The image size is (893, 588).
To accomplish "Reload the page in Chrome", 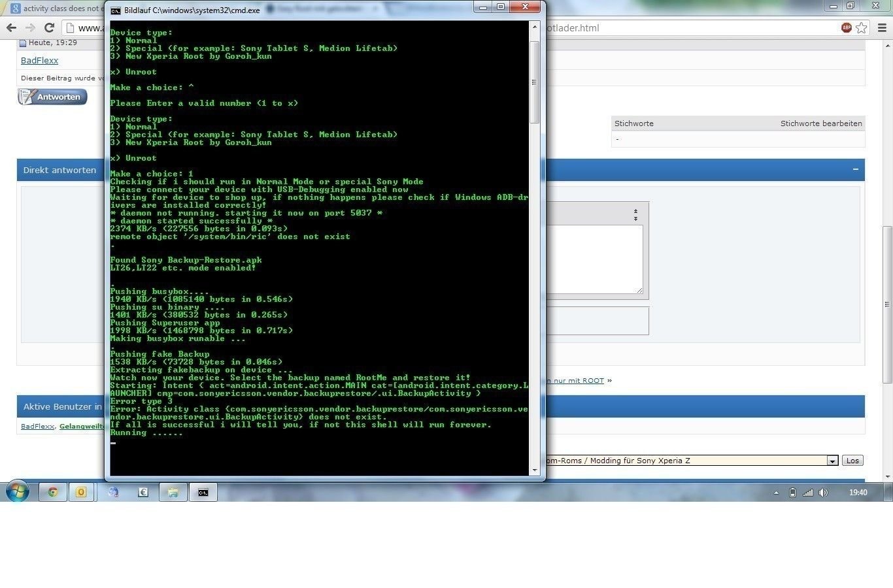I will 49,27.
